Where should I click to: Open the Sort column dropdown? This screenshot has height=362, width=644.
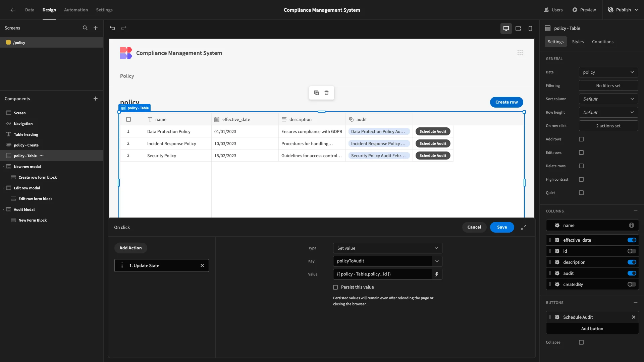608,99
